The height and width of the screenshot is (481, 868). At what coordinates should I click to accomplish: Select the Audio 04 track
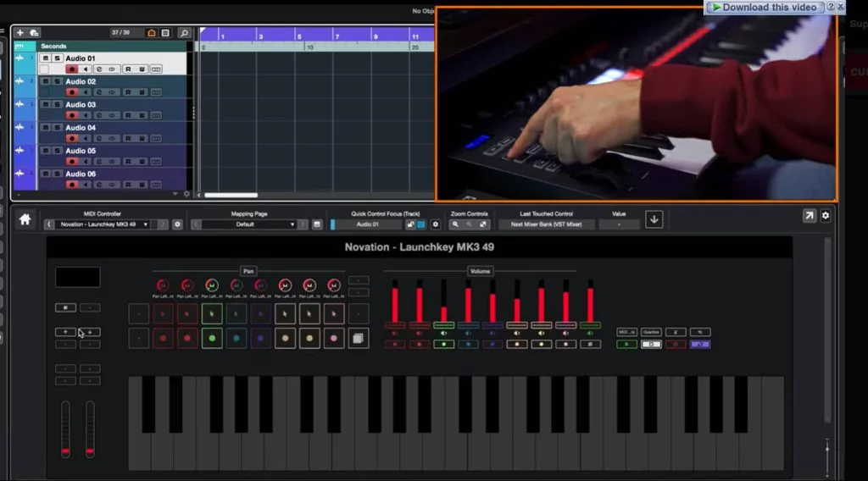[81, 128]
